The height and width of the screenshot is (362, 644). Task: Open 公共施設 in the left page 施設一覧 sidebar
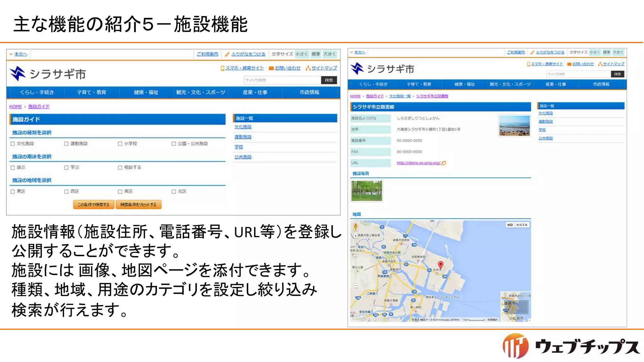(x=243, y=157)
